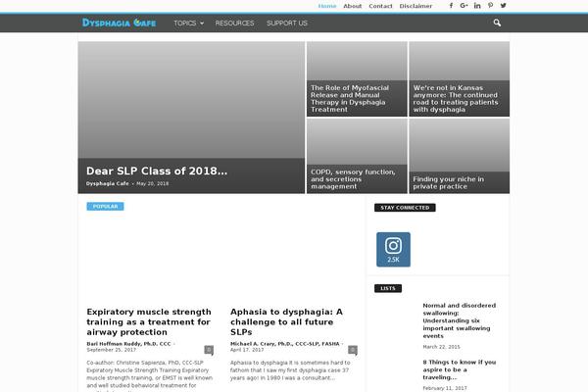This screenshot has width=588, height=392.
Task: Open the Contact page link
Action: (380, 6)
